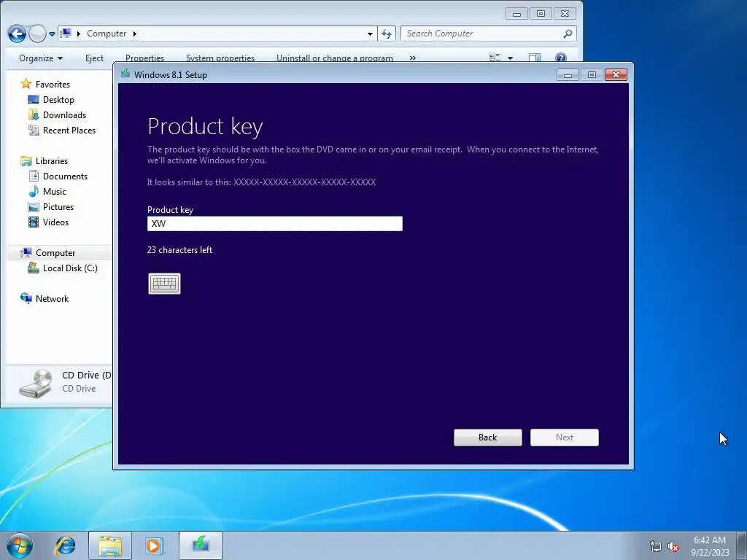Image resolution: width=747 pixels, height=560 pixels.
Task: Select Computer in navigation pane
Action: point(55,253)
